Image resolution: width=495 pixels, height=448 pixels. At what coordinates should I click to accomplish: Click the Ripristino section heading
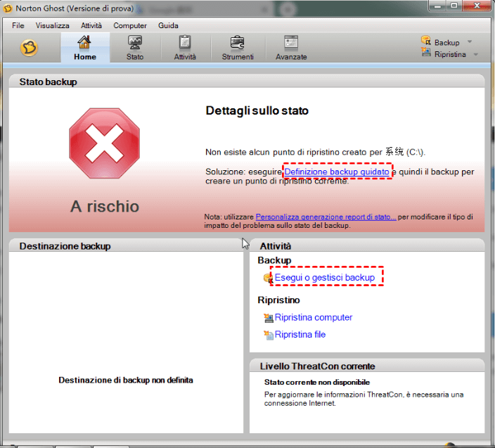278,300
